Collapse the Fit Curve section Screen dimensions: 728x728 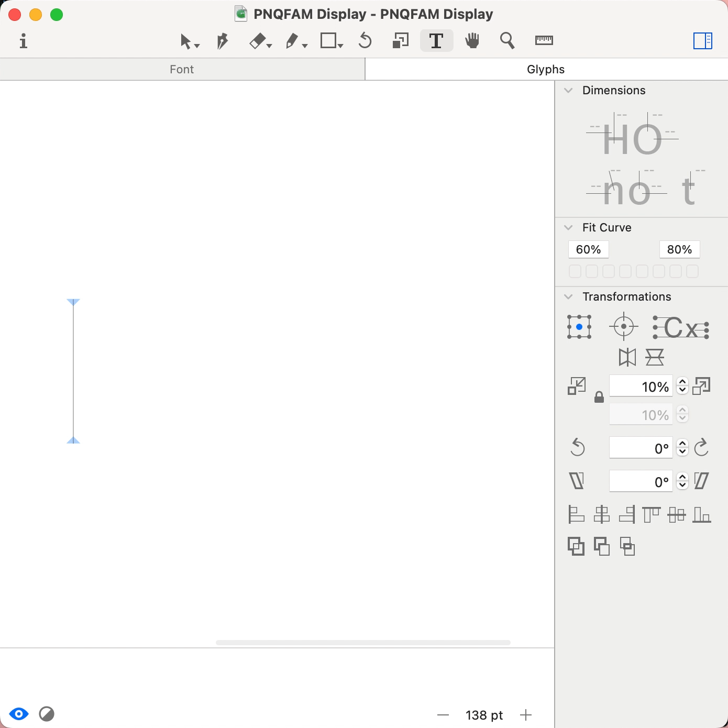click(568, 227)
